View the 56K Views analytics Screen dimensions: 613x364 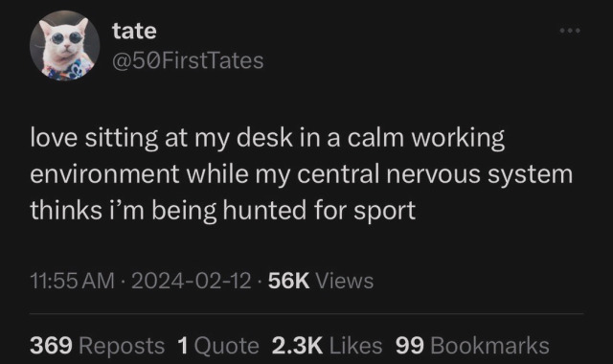pyautogui.click(x=321, y=281)
